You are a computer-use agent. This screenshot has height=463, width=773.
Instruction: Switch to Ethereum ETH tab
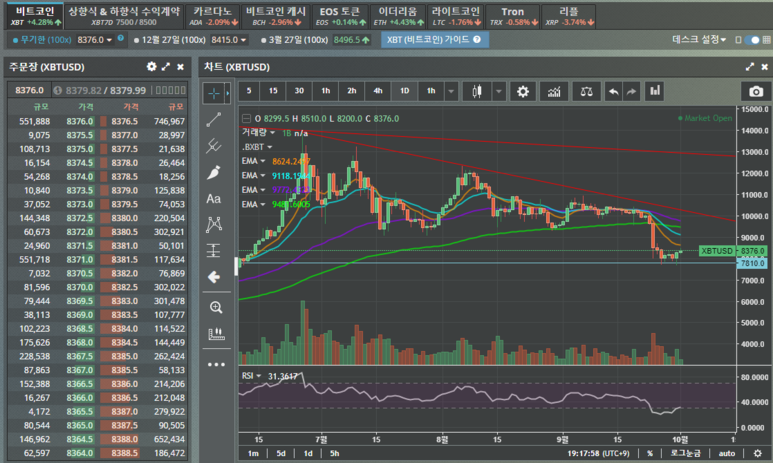pyautogui.click(x=398, y=16)
